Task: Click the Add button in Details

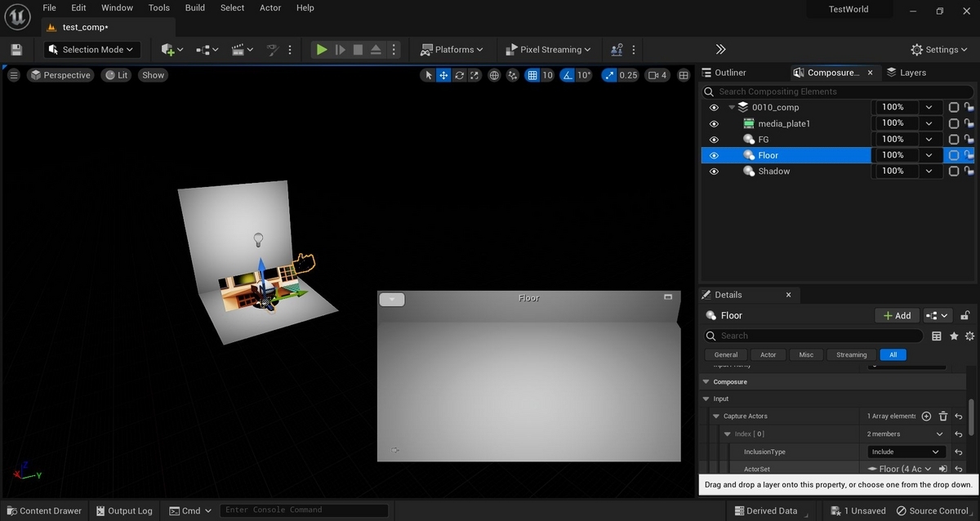Action: coord(896,315)
